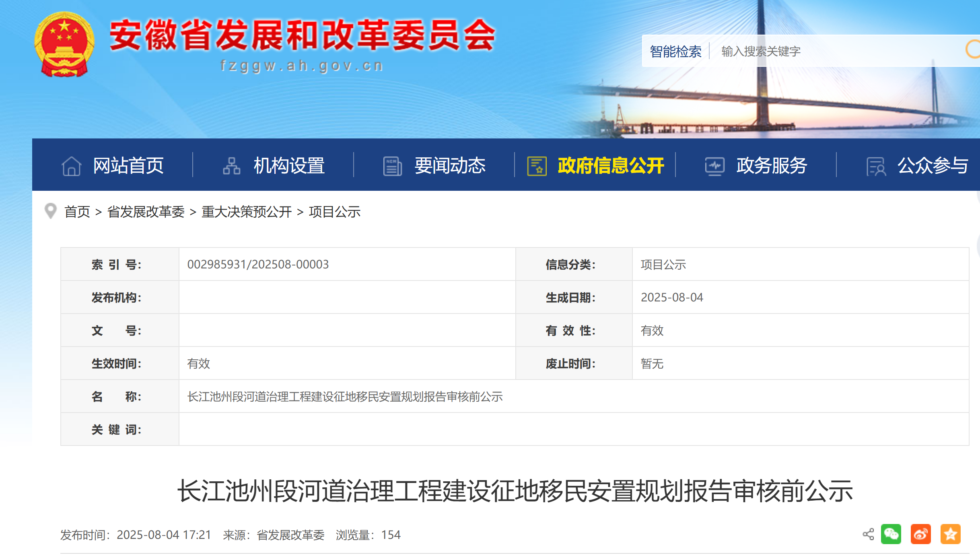Click the 智能检索 search label
Image resolution: width=980 pixels, height=557 pixels.
[x=675, y=51]
